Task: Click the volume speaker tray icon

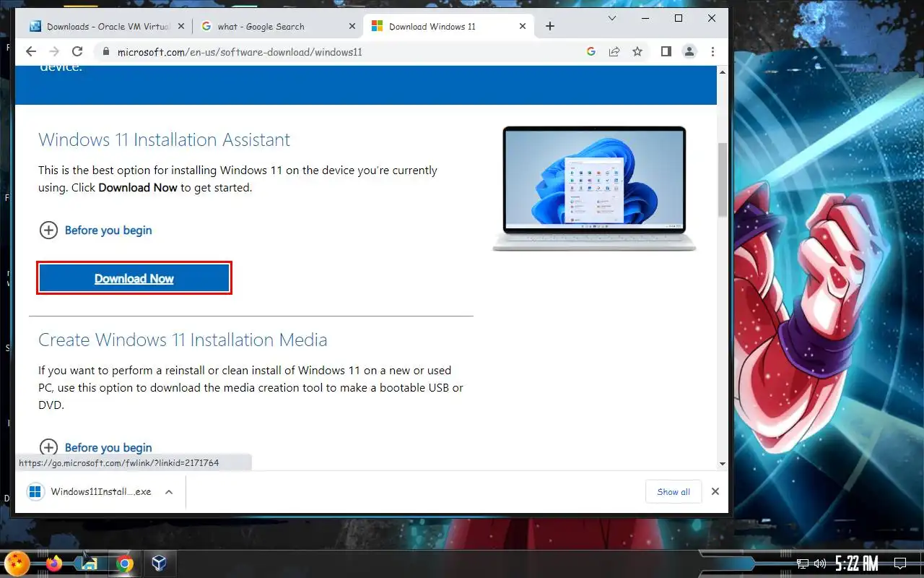Action: tap(820, 564)
